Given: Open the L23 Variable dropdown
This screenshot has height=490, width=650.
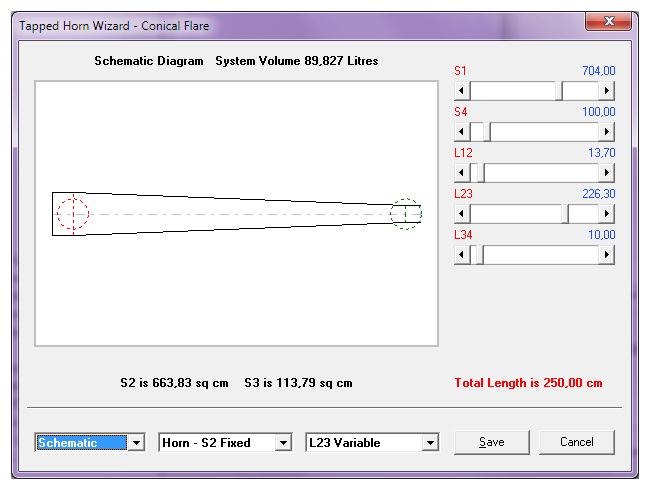Looking at the screenshot, I should pyautogui.click(x=430, y=443).
